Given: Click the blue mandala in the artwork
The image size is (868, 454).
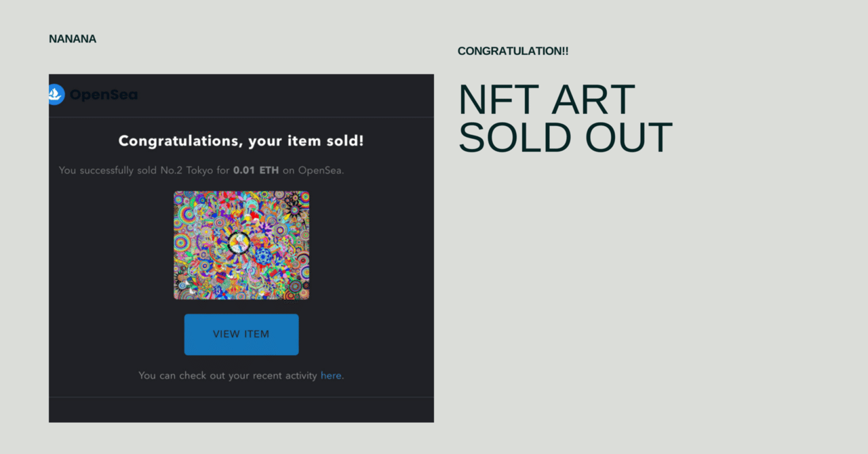Looking at the screenshot, I should 264,256.
